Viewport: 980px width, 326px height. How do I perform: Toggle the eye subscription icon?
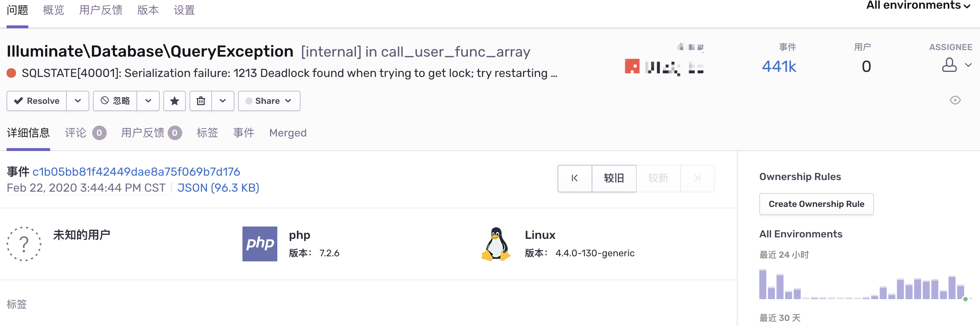[x=955, y=101]
